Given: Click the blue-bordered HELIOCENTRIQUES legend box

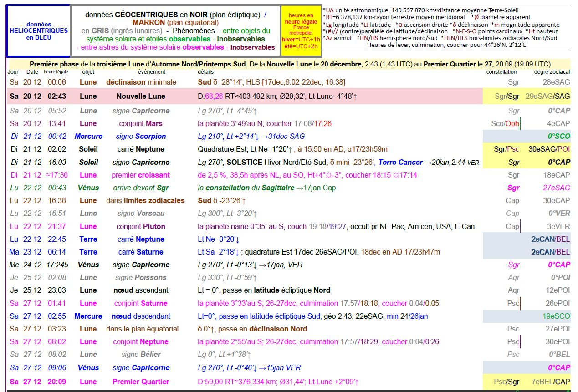Looking at the screenshot, I should [x=38, y=31].
